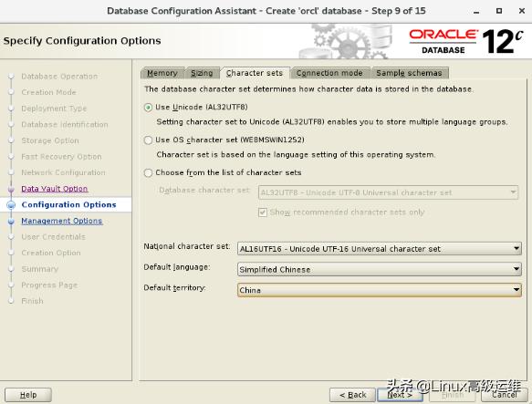The width and height of the screenshot is (532, 404).
Task: Click the Storage Option step text
Action: tap(50, 140)
